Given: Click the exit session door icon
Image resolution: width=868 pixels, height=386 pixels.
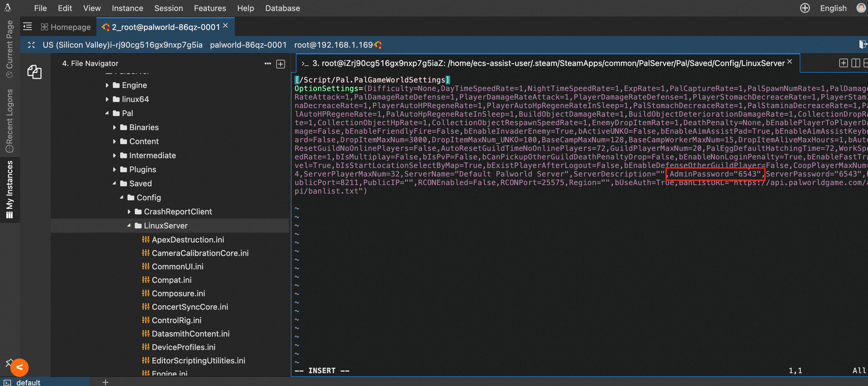Looking at the screenshot, I should click(863, 45).
